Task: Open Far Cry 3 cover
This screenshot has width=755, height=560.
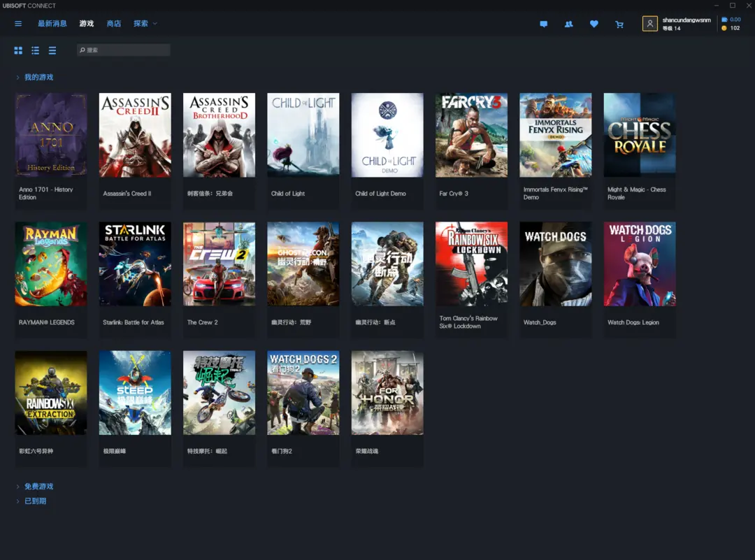Action: [471, 136]
